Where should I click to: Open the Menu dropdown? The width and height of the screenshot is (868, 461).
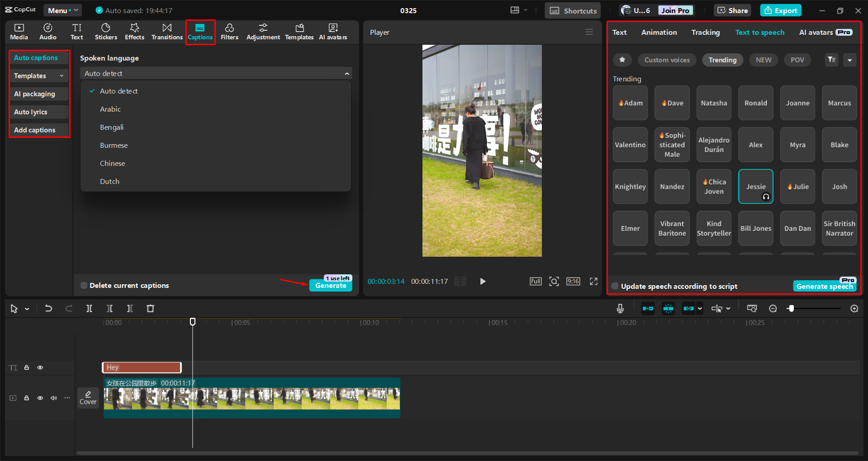[62, 10]
